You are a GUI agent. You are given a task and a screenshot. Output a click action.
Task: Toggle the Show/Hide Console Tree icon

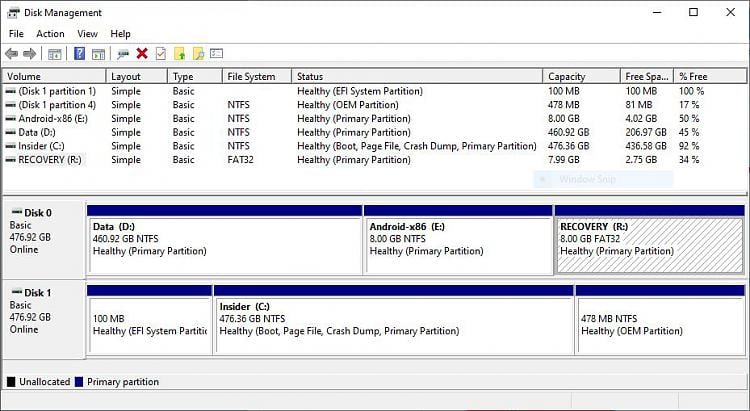pos(55,54)
